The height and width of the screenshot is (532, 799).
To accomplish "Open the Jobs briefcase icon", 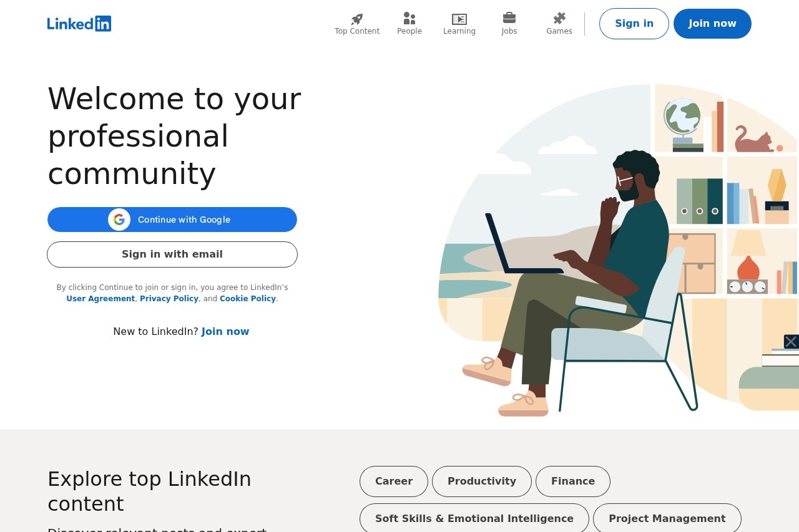I will pos(509,17).
